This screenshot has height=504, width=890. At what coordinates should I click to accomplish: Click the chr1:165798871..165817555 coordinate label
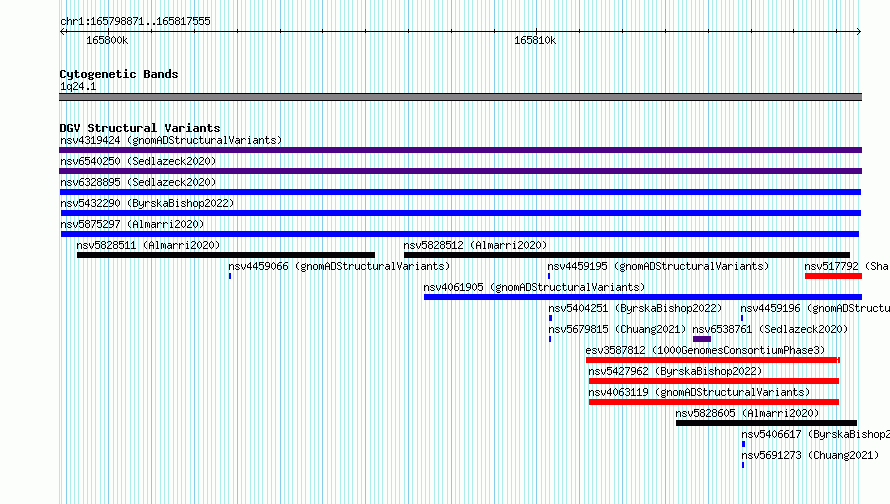[135, 21]
